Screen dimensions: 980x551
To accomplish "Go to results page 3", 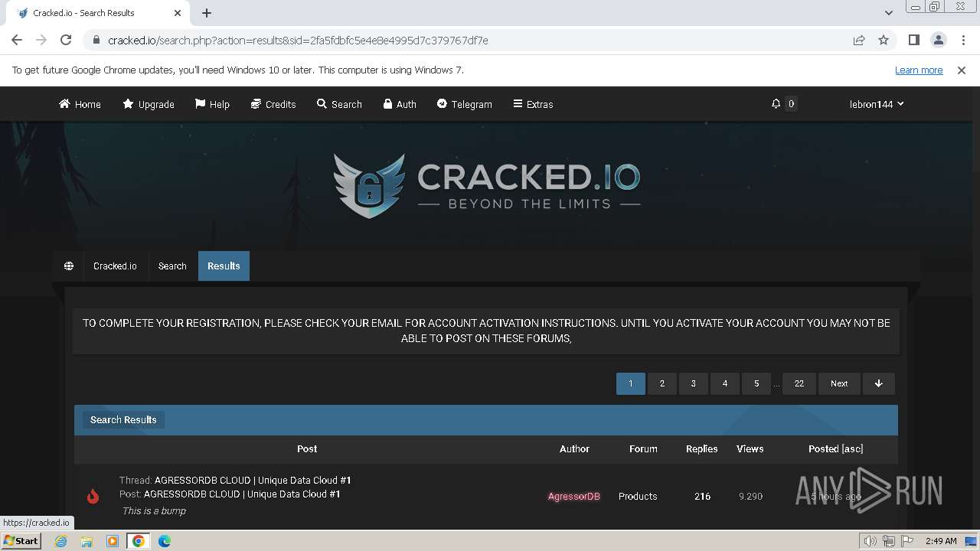I will [694, 383].
